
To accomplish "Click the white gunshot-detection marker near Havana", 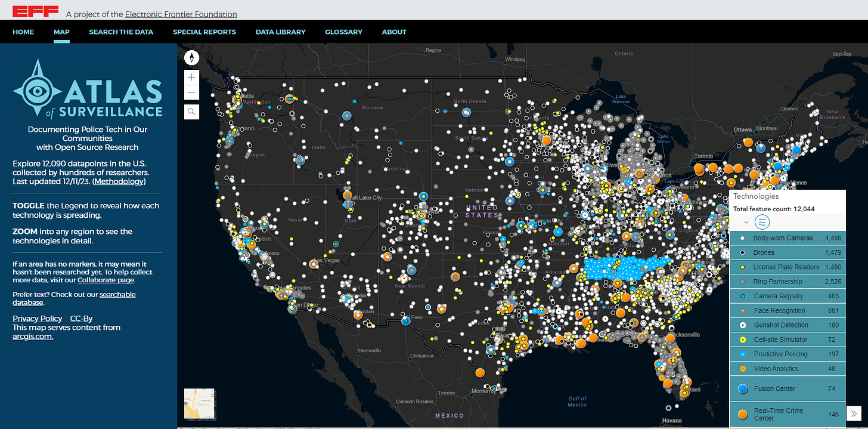I will [x=668, y=408].
